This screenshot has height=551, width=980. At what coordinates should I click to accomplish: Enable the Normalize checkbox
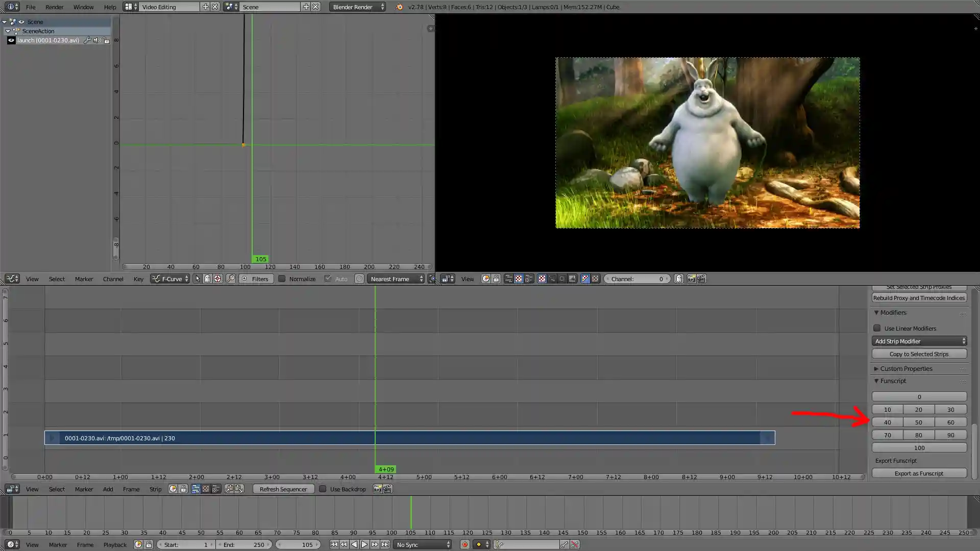(x=282, y=279)
